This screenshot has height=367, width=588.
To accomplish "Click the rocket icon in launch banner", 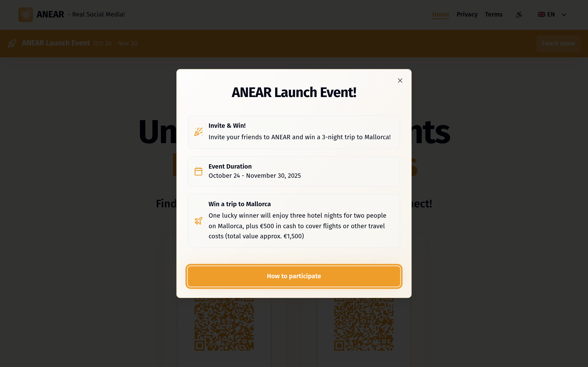I will (12, 43).
